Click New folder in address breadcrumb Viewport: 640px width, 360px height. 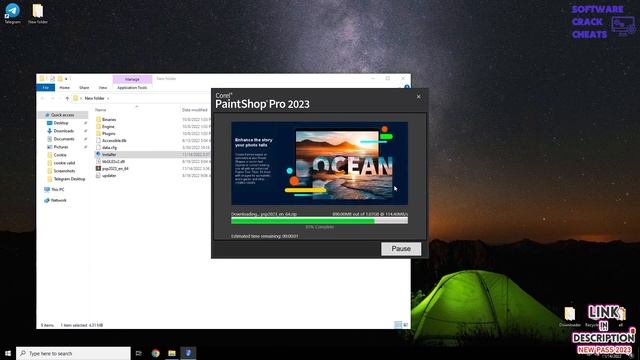pyautogui.click(x=94, y=98)
